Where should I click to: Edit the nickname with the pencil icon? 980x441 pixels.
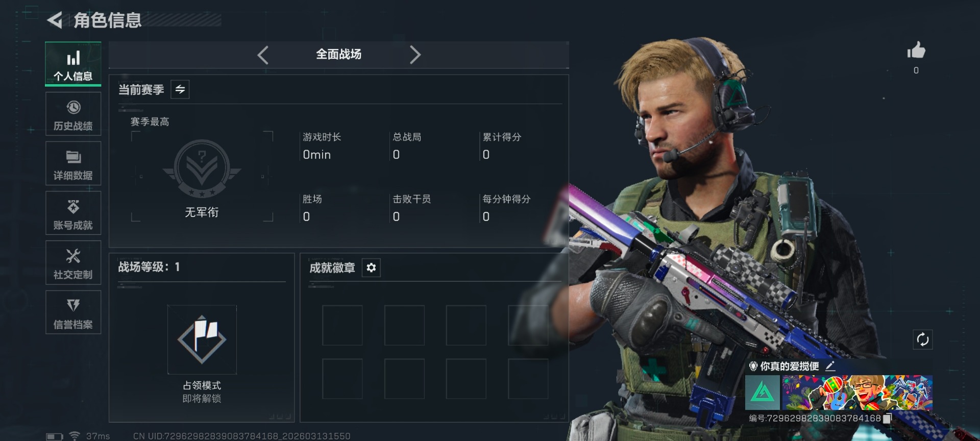click(830, 366)
